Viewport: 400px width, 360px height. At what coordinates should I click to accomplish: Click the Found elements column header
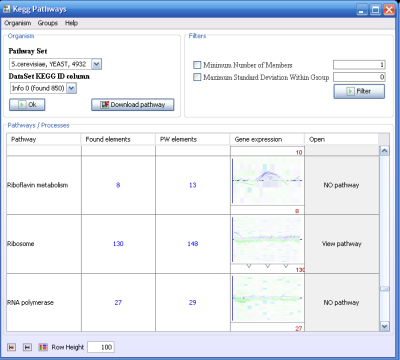coord(118,139)
